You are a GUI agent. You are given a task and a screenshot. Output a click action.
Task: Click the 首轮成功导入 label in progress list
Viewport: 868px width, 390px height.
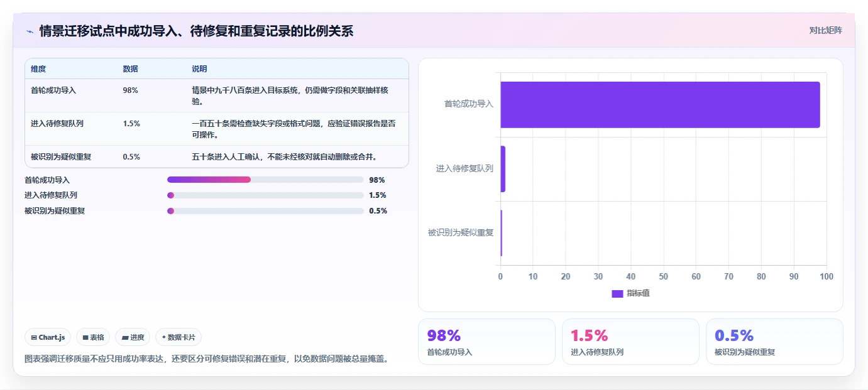47,180
